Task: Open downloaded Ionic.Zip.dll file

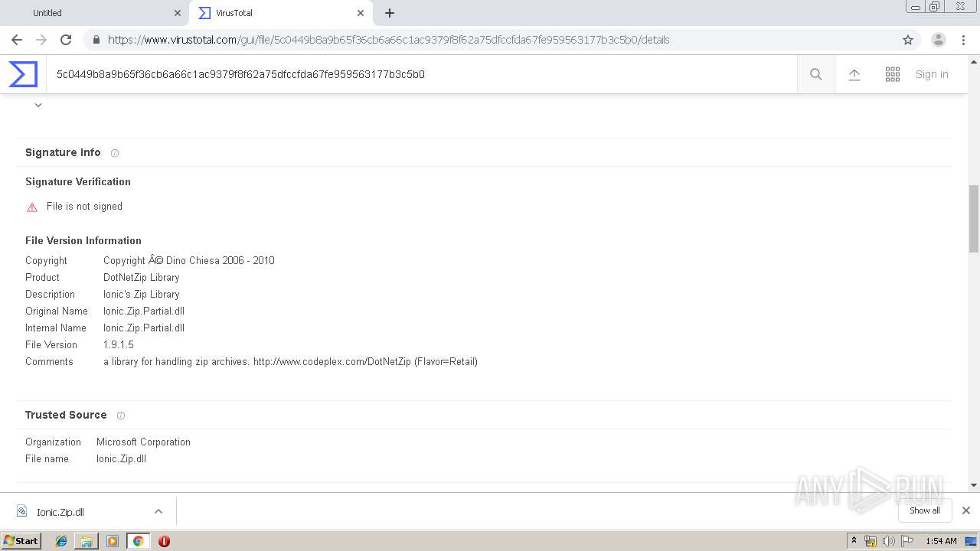Action: [x=60, y=512]
